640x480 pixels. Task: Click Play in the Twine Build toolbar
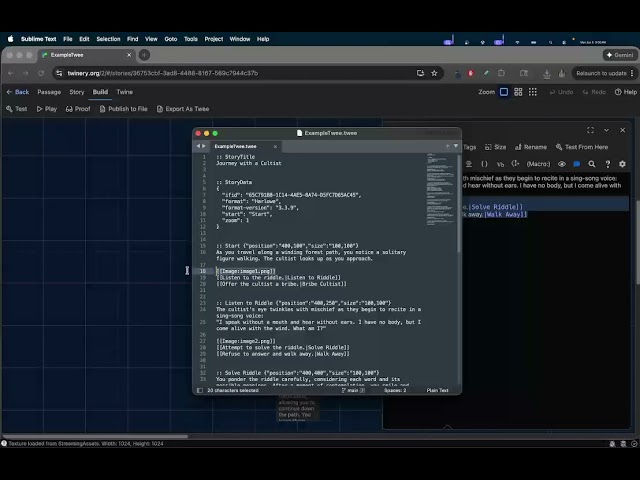[47, 109]
